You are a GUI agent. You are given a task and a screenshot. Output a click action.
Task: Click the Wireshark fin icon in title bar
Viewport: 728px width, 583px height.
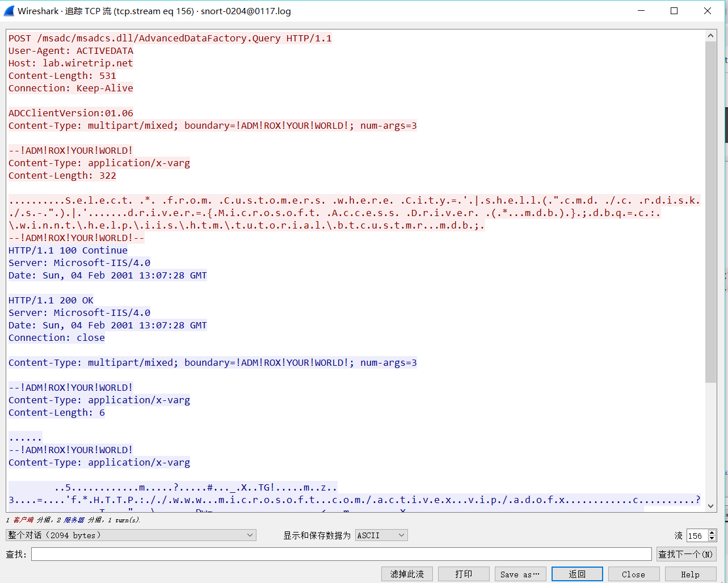tap(9, 11)
